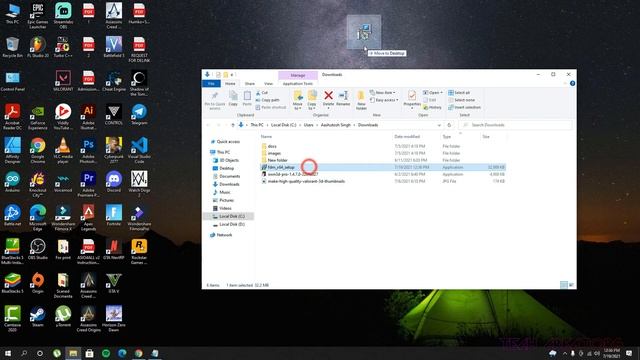
Task: Open the Epic Games Launcher desktop icon
Action: tap(38, 16)
